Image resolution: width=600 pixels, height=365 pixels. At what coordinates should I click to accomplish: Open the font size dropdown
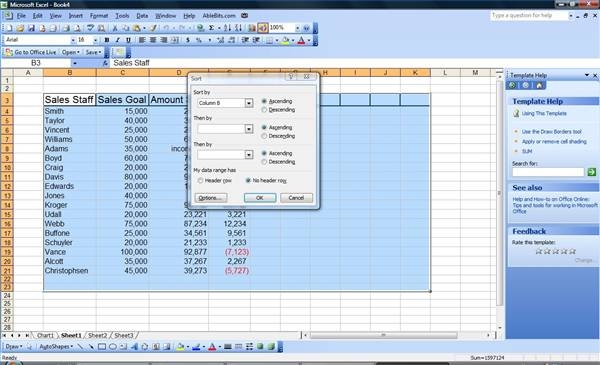pos(95,40)
